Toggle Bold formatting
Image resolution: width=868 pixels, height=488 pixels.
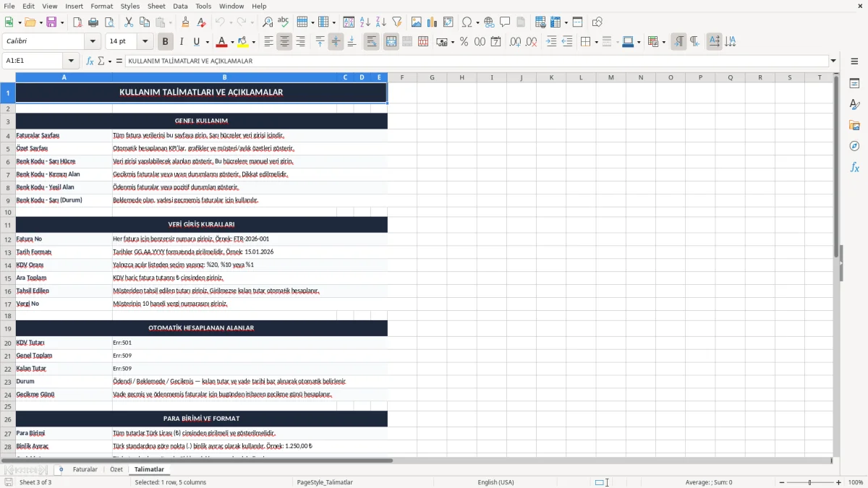[x=166, y=42]
